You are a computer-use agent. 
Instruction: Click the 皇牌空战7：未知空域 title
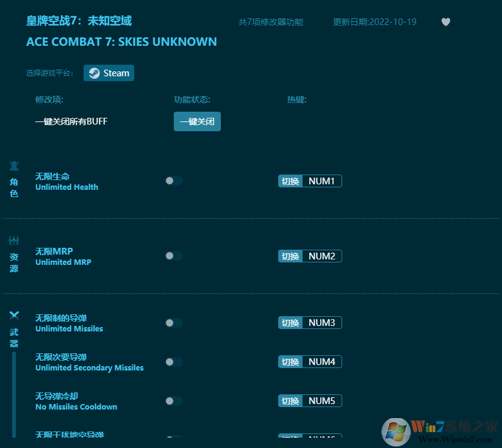click(79, 21)
